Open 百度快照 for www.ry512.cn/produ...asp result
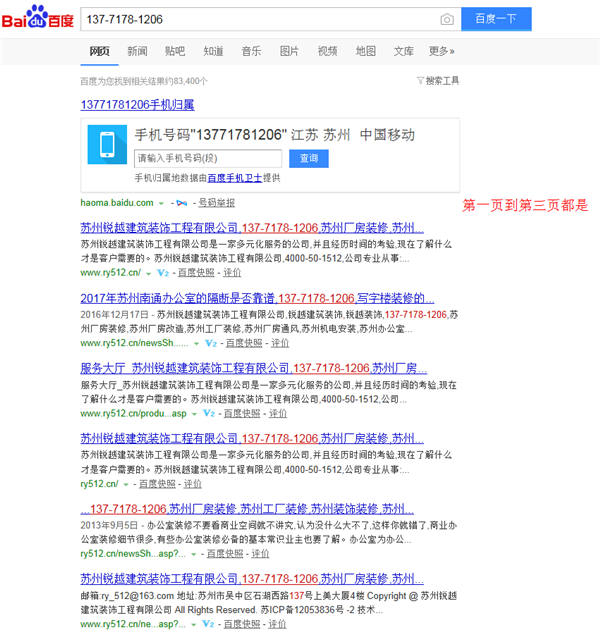Screen dimensions: 600x639 [242, 414]
